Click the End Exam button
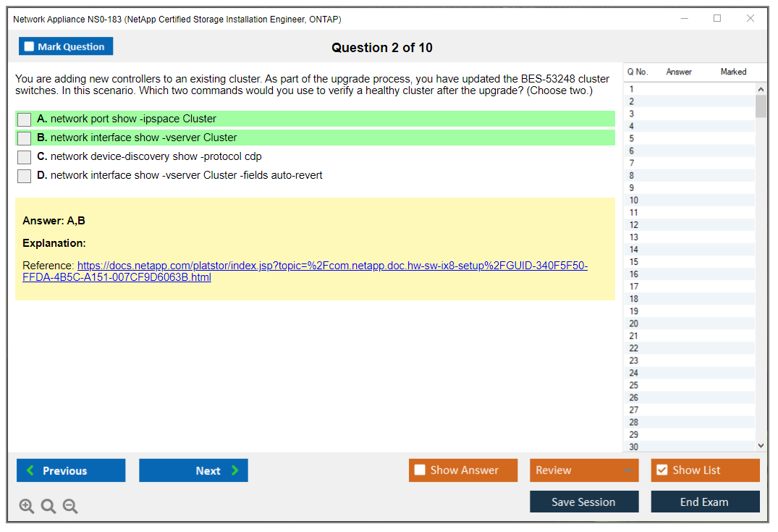The image size is (778, 532). pyautogui.click(x=705, y=502)
